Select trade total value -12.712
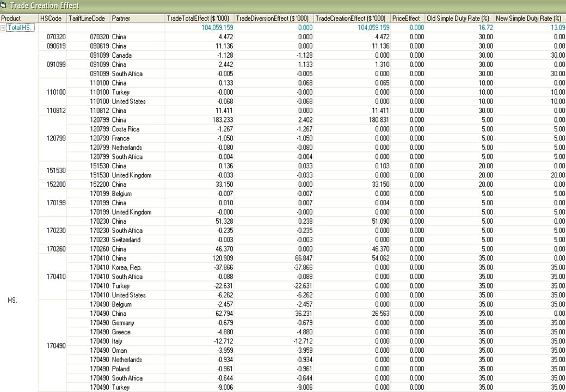The width and height of the screenshot is (566, 392). (x=223, y=341)
